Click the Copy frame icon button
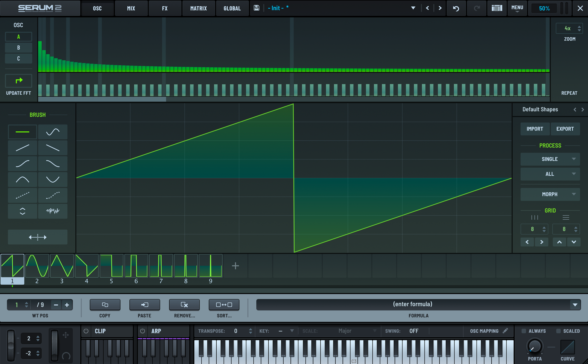 105,305
